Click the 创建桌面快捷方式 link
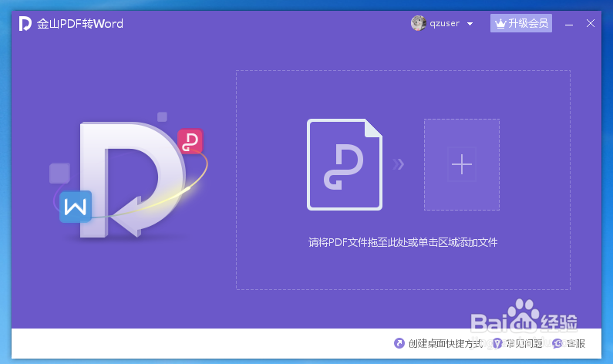 (x=445, y=343)
